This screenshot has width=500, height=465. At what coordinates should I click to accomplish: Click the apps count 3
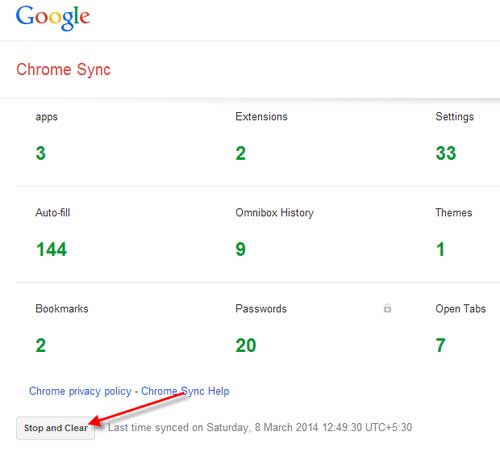point(41,153)
